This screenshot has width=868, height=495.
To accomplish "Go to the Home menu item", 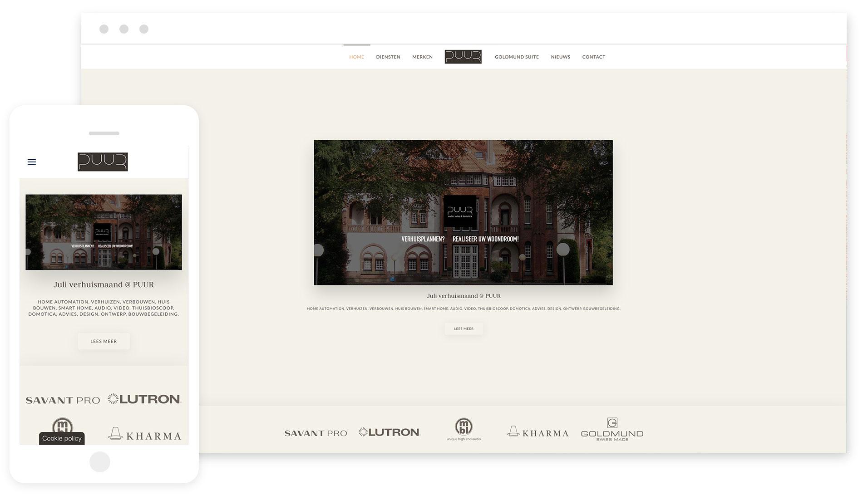I will point(356,57).
